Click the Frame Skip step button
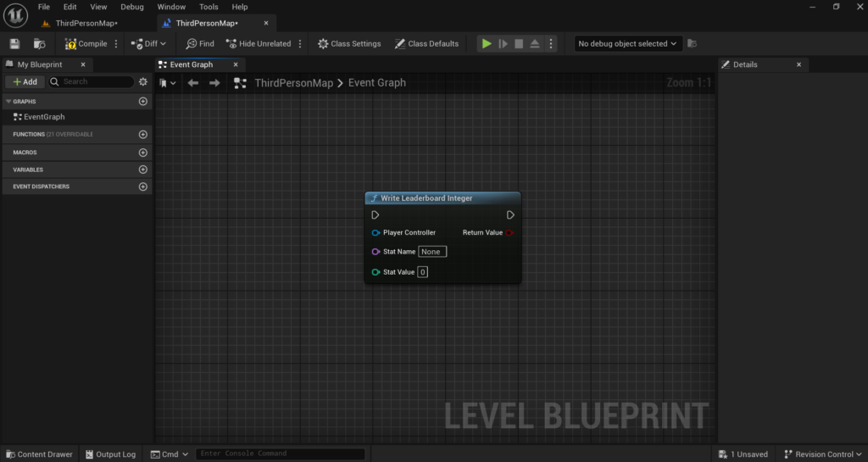 pos(504,44)
